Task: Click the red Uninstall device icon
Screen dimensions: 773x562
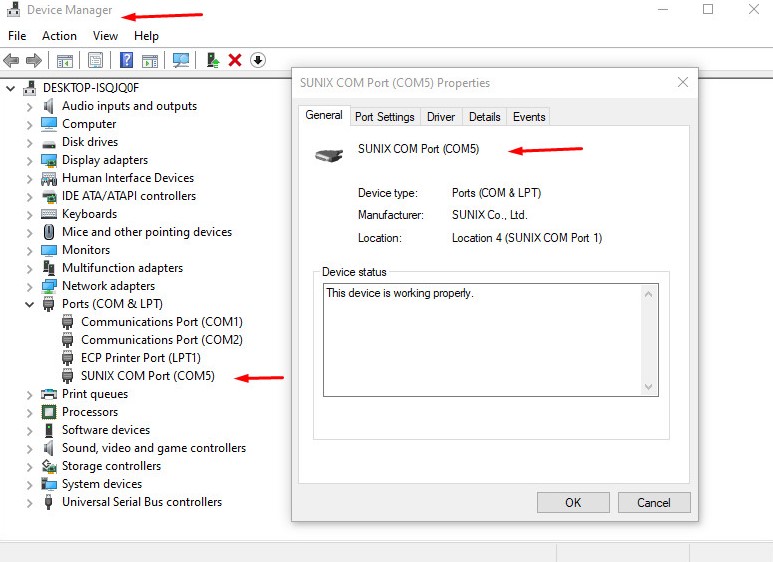Action: tap(235, 60)
